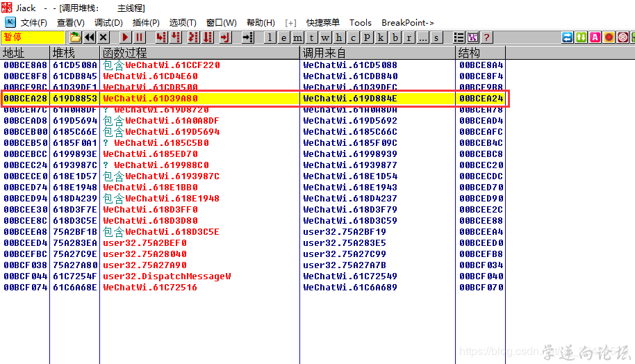
Task: Pause execution with the red pause icon
Action: pos(139,38)
